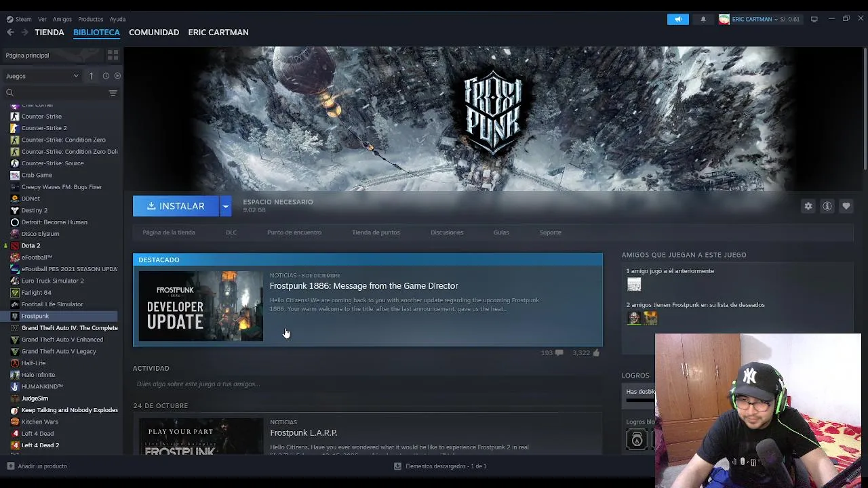This screenshot has width=868, height=488.
Task: Click the Kitchen Wars game icon
Action: click(x=15, y=422)
